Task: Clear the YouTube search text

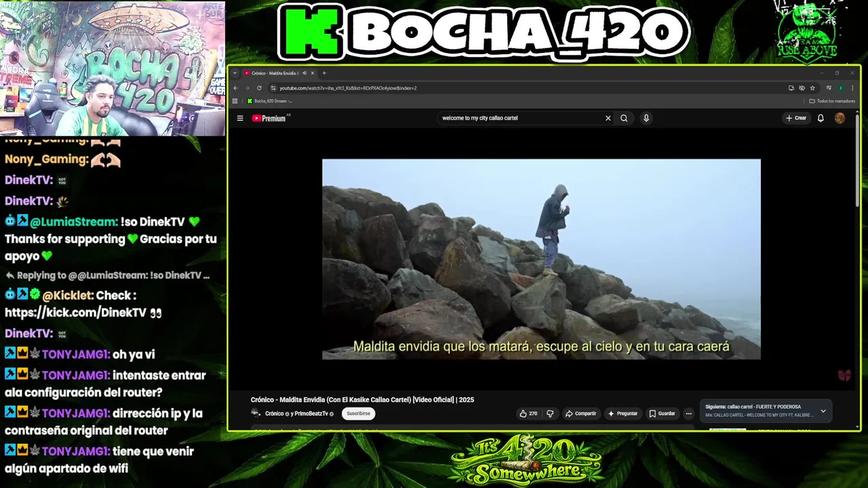Action: (608, 118)
